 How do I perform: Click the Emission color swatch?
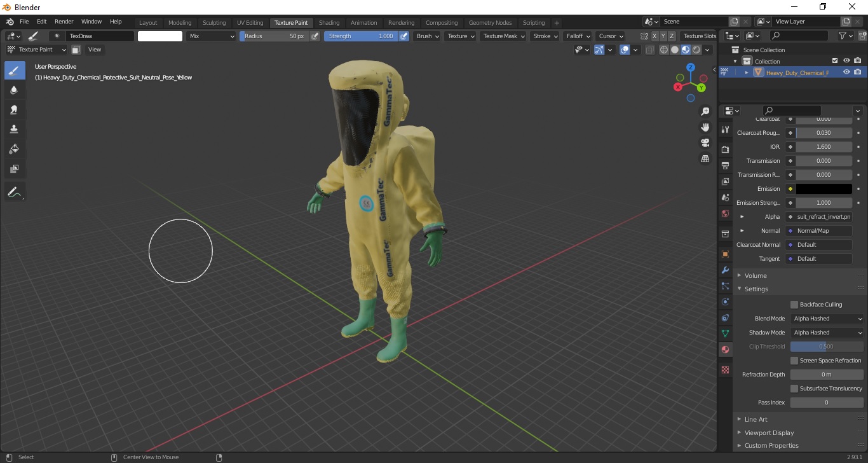coord(824,189)
